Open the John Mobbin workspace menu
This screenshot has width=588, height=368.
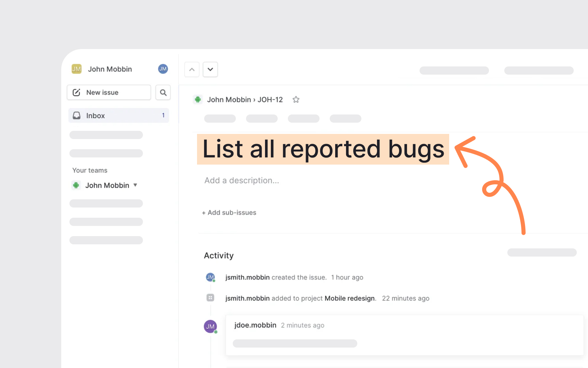point(110,69)
